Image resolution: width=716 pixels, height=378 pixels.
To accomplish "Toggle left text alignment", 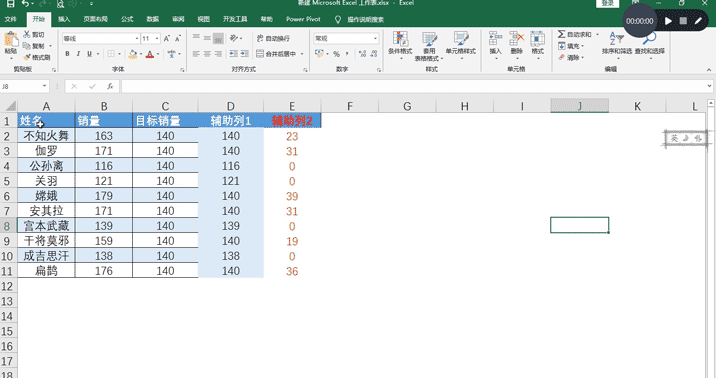I will [196, 54].
